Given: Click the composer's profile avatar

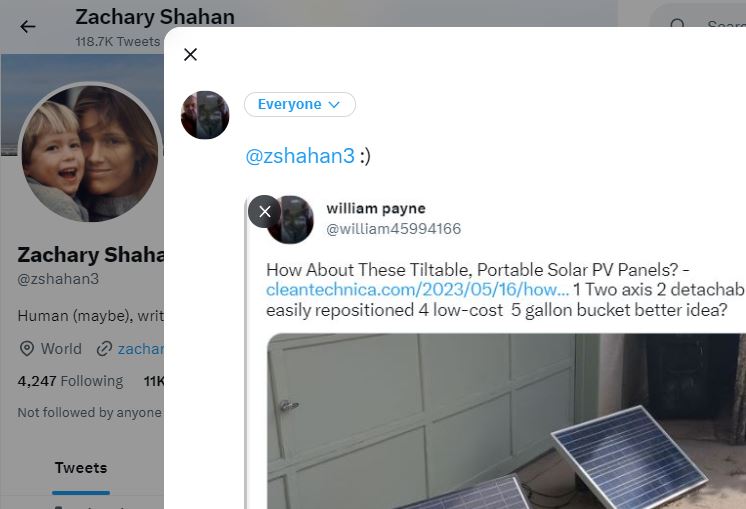Looking at the screenshot, I should [x=205, y=115].
